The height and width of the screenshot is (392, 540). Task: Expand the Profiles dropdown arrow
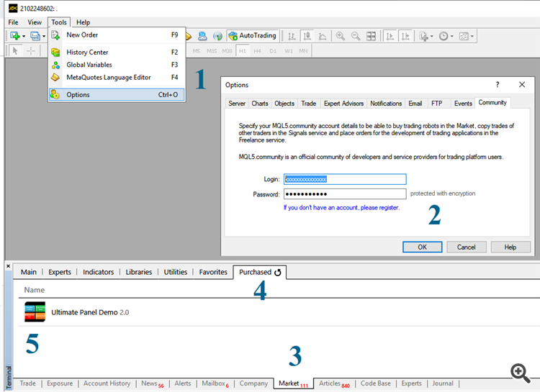(x=44, y=36)
